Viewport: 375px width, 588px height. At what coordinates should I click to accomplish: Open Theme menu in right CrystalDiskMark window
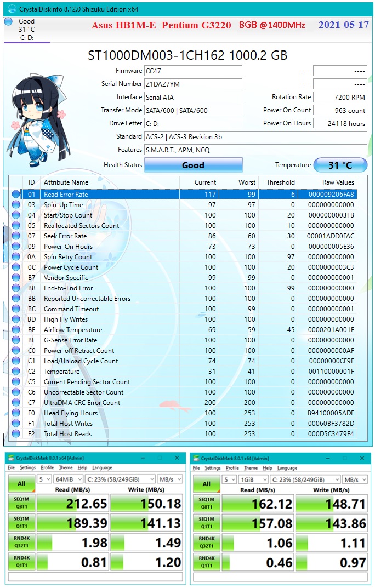point(251,468)
